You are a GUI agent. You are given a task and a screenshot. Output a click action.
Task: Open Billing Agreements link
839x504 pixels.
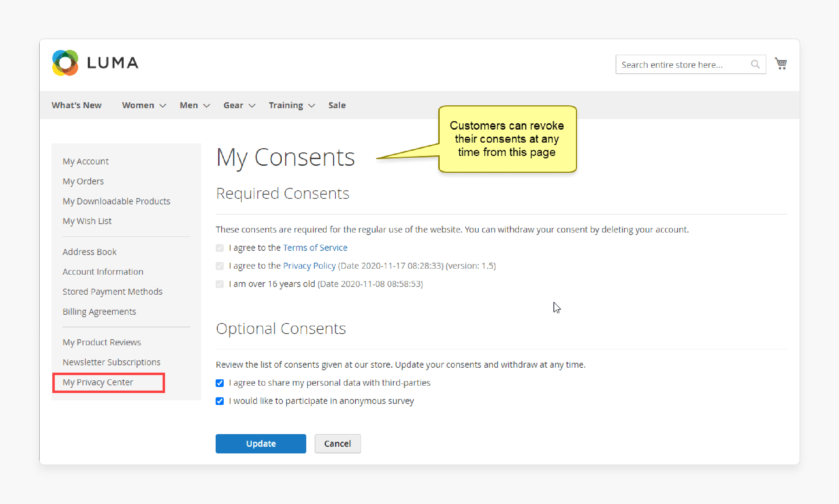coord(99,312)
